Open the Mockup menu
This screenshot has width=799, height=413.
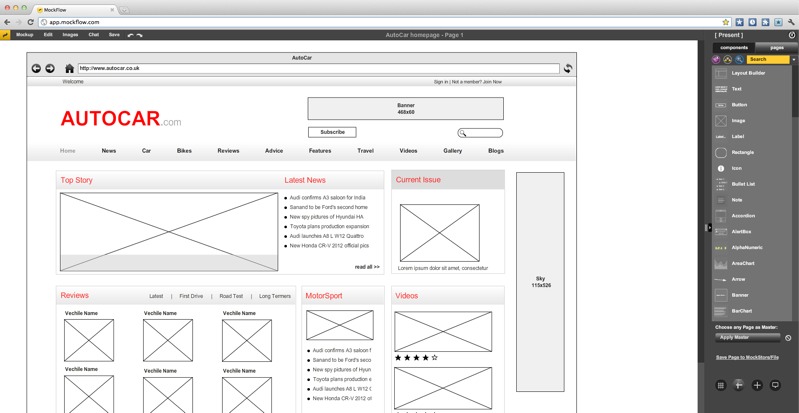(x=24, y=35)
